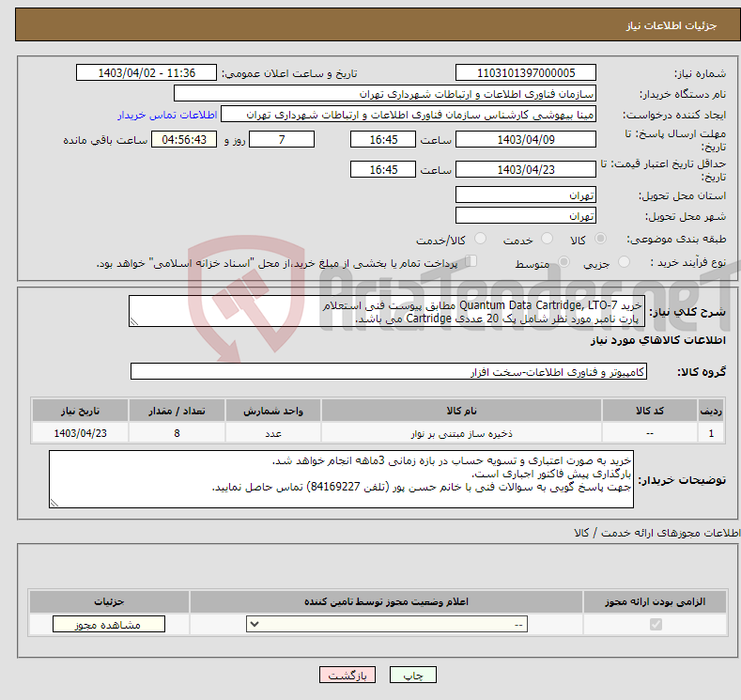Click the remaining time field 04:56:43
Viewport: 741px width, 700px height.
pyautogui.click(x=184, y=139)
